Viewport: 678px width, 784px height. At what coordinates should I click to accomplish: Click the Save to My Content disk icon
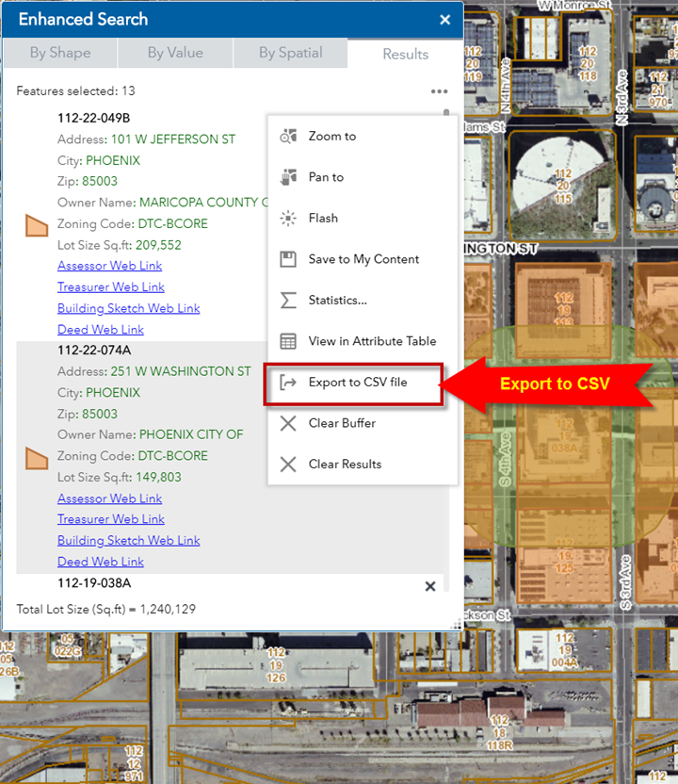tap(289, 259)
